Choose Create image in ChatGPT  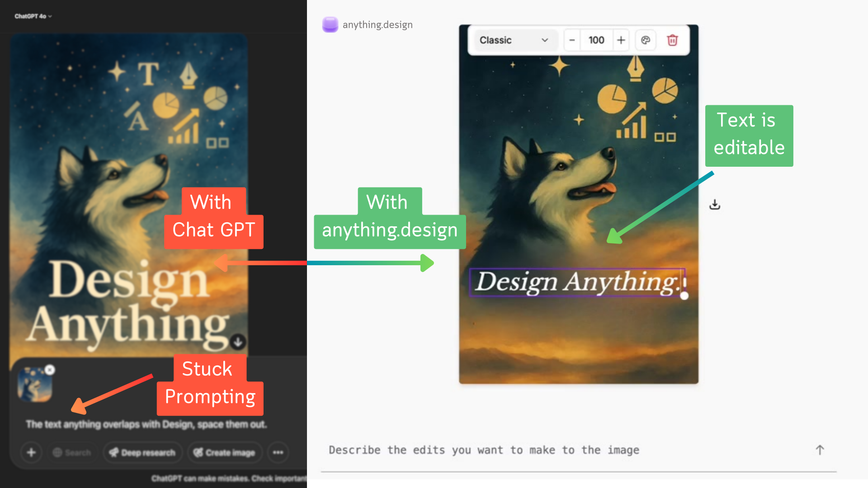(225, 452)
